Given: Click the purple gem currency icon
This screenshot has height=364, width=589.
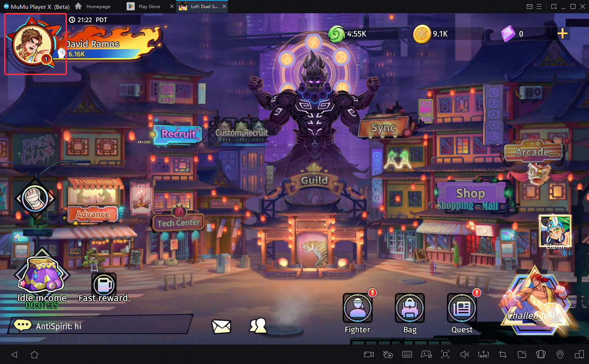Looking at the screenshot, I should point(508,33).
